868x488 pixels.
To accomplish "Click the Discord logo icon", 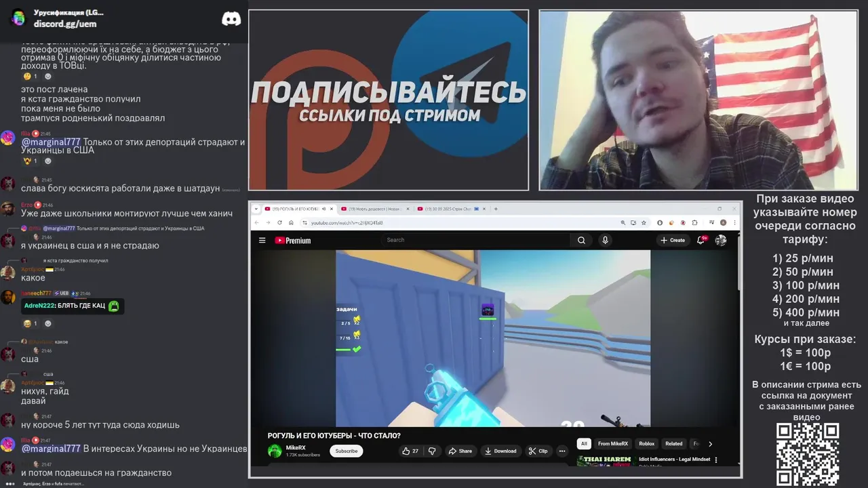I will click(x=231, y=18).
